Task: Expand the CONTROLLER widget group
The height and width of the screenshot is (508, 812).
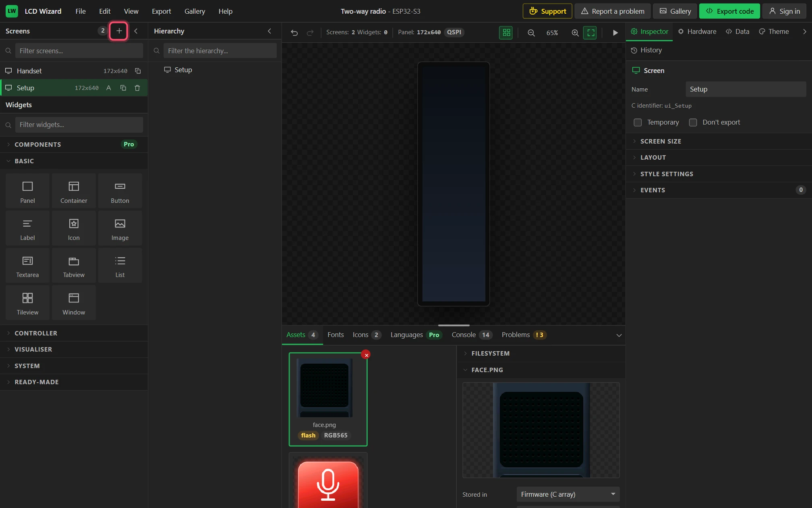Action: (x=74, y=333)
